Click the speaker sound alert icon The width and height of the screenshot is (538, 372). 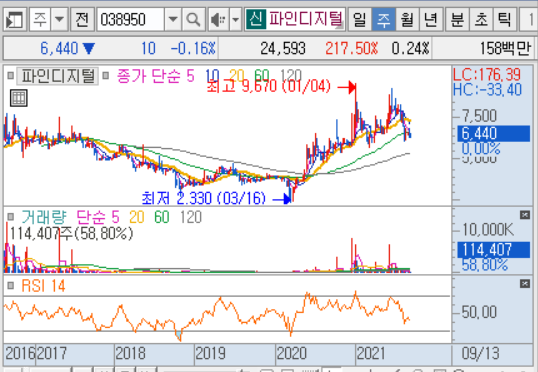pos(219,20)
